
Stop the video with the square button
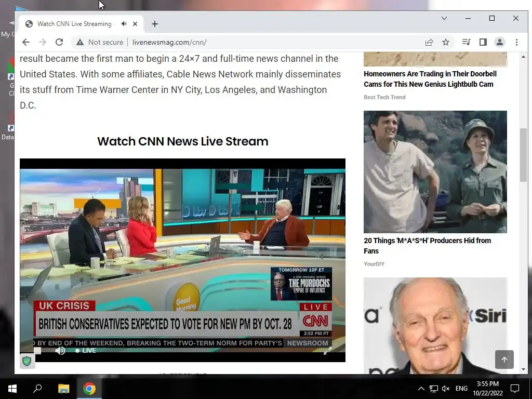[x=37, y=351]
